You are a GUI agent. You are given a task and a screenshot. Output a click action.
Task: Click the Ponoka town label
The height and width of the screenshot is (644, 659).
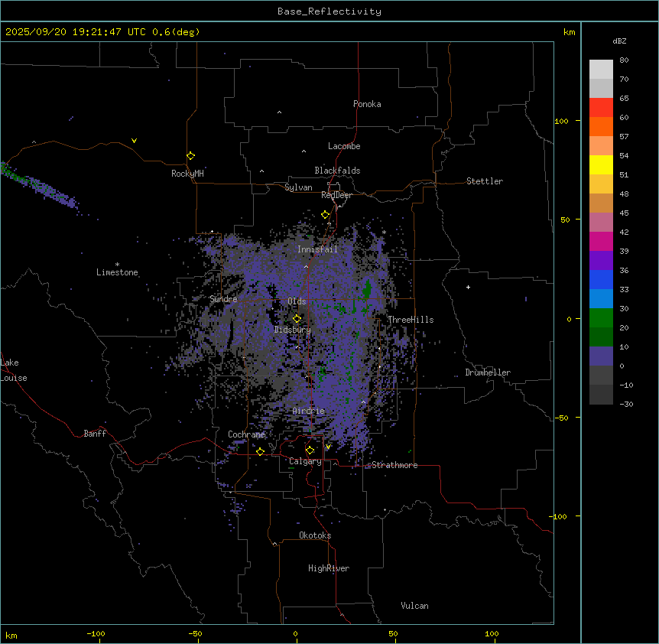[x=367, y=104]
